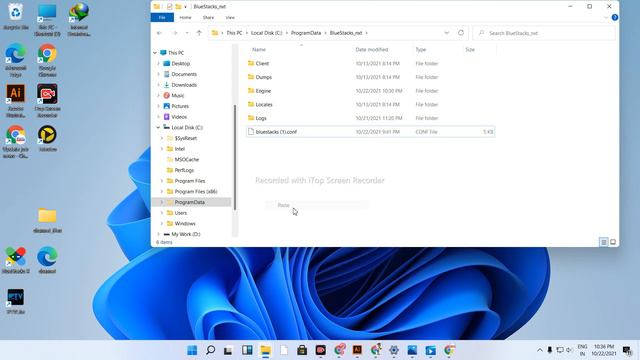The image size is (640, 360).
Task: Open the Share ribbon tab
Action: click(x=208, y=18)
